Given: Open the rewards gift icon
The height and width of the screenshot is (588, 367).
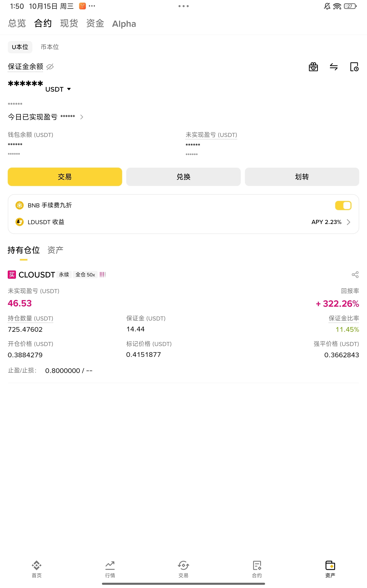Looking at the screenshot, I should (313, 67).
